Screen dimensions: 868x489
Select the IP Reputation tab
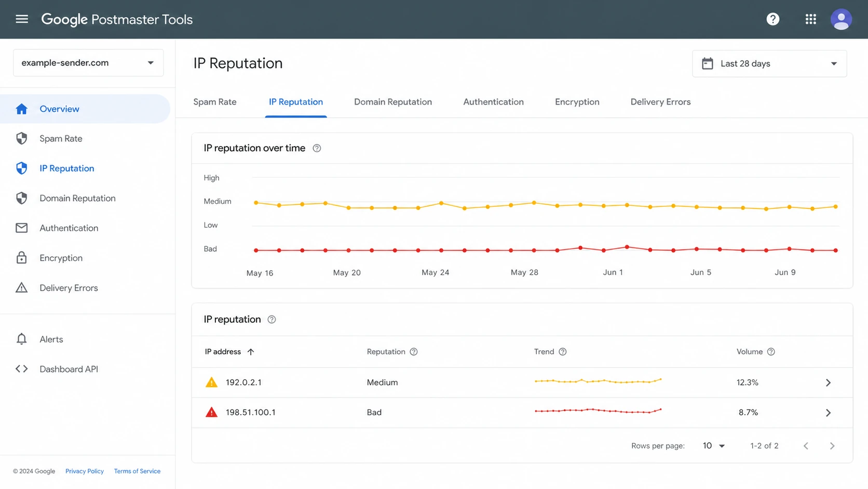[296, 102]
